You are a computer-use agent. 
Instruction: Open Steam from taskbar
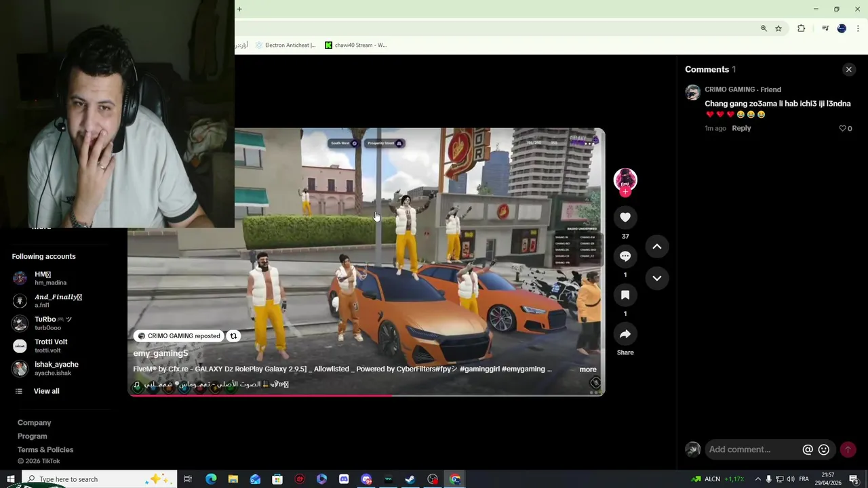point(410,479)
